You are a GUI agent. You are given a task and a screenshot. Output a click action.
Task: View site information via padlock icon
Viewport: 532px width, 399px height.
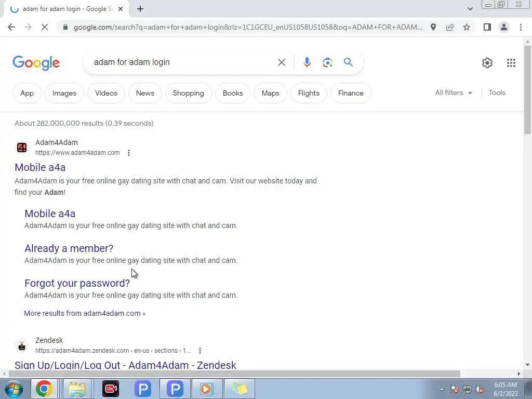coord(65,27)
